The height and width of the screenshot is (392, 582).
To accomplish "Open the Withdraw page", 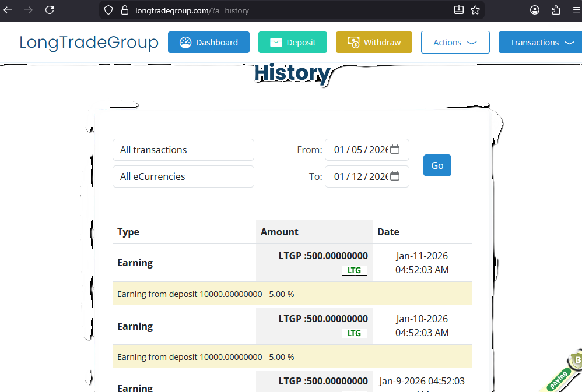I will tap(374, 43).
